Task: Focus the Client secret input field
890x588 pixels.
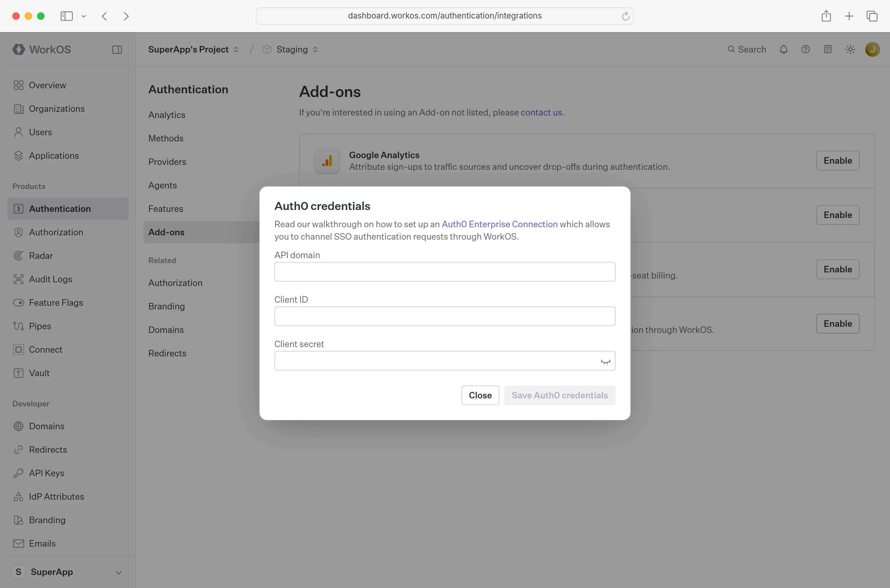Action: (445, 361)
